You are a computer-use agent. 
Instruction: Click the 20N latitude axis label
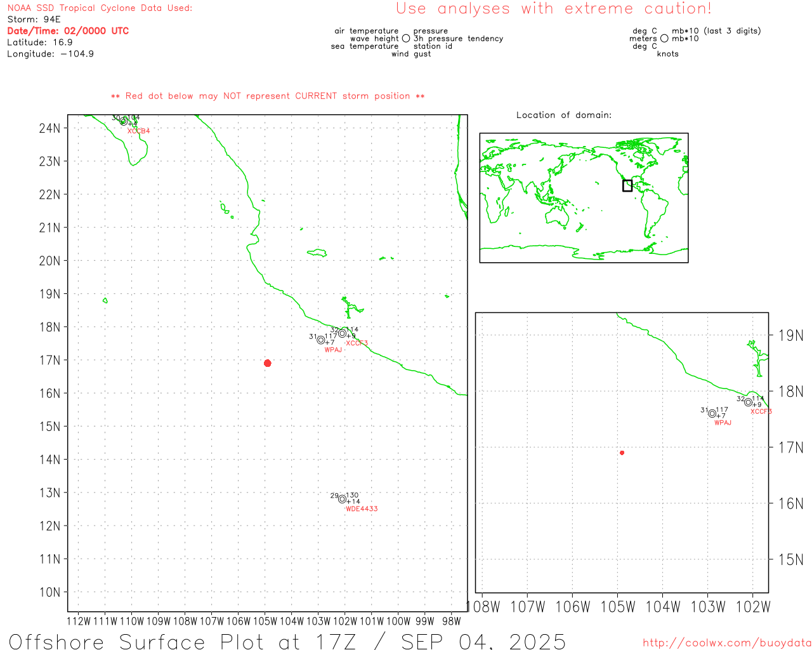click(x=49, y=261)
